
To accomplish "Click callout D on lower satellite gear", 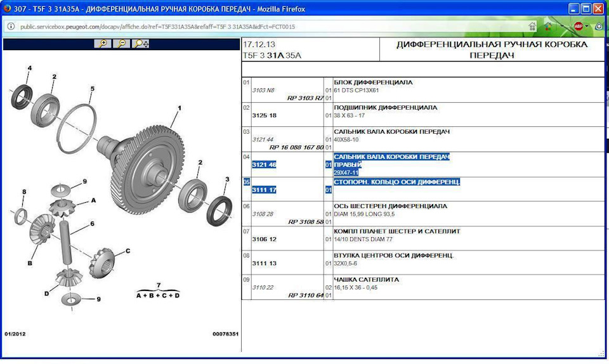I will click(x=46, y=294).
